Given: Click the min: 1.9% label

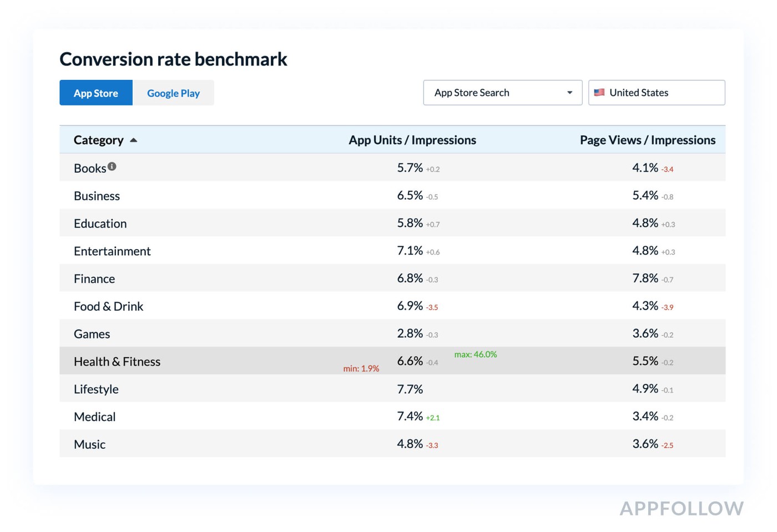Looking at the screenshot, I should (361, 368).
